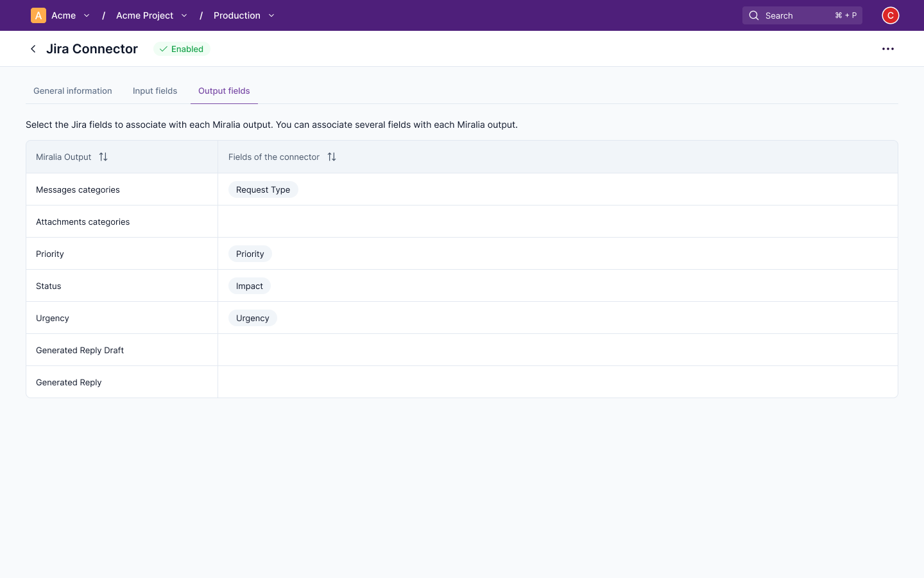Select the Priority output row label
Image resolution: width=924 pixels, height=578 pixels.
(50, 254)
